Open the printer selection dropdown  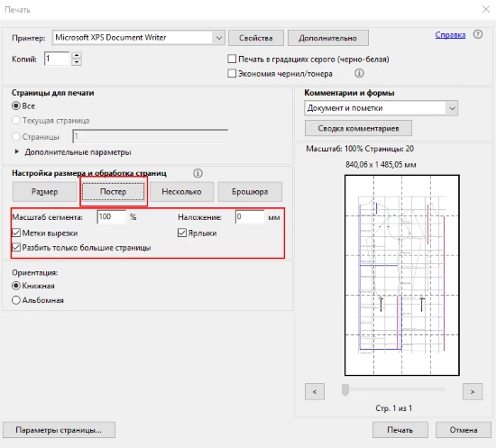tap(219, 38)
